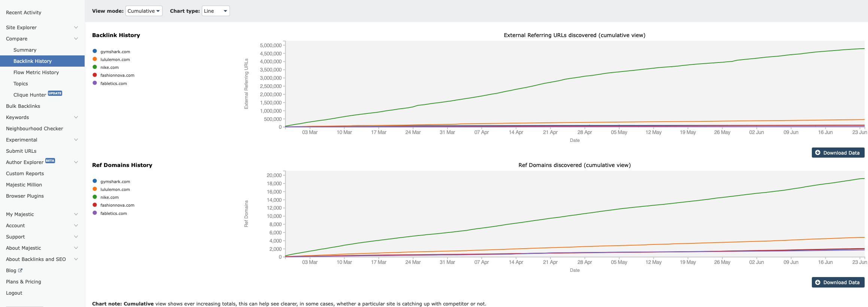Click purple fabletics.com dot in Ref Domains legend
The height and width of the screenshot is (307, 868).
point(95,213)
